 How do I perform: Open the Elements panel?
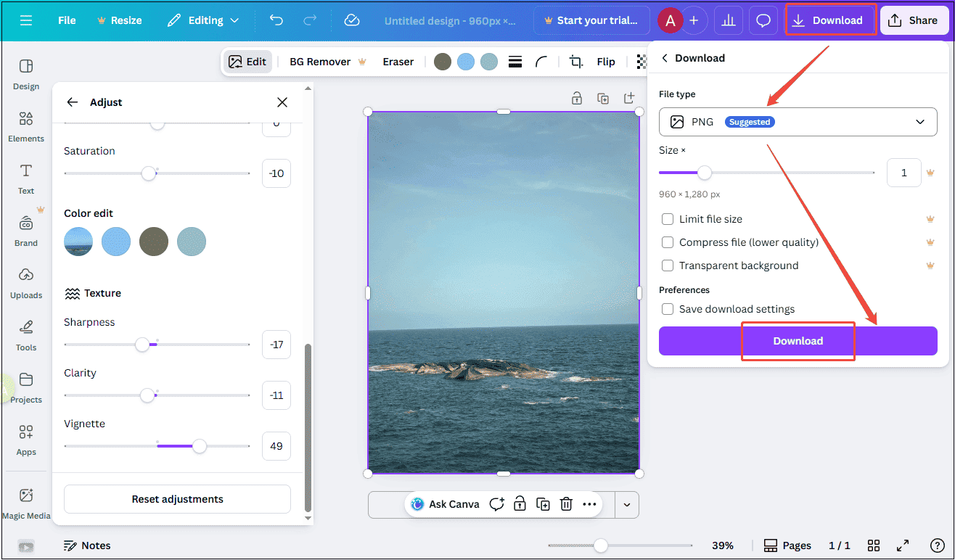pos(25,125)
